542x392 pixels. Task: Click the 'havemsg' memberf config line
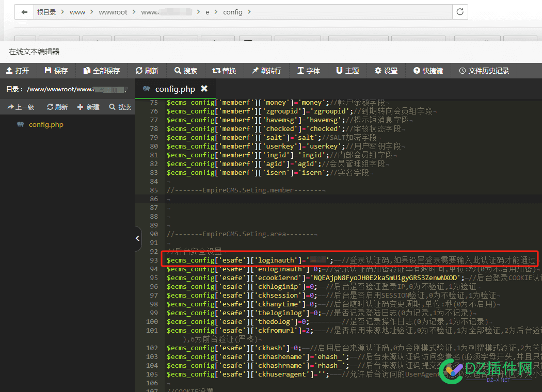(x=290, y=120)
